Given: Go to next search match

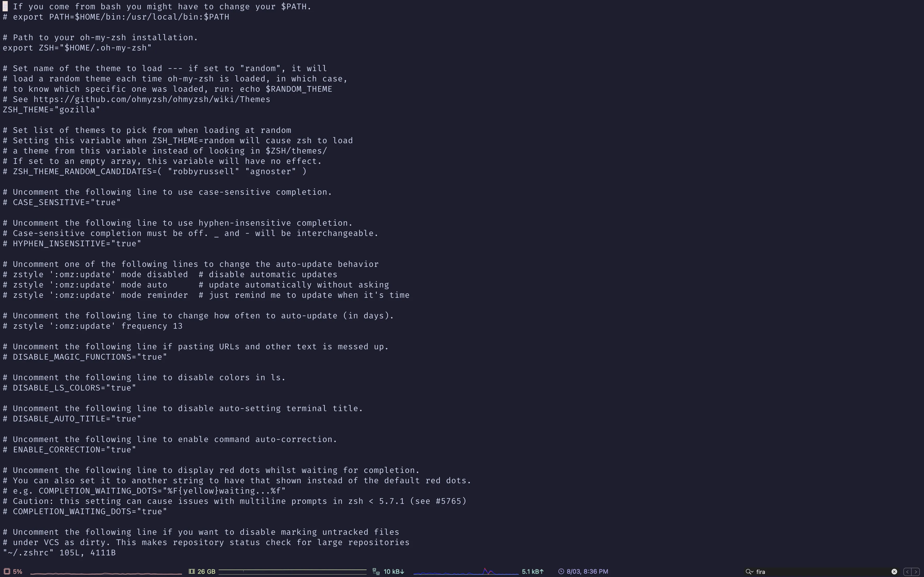Looking at the screenshot, I should 915,571.
